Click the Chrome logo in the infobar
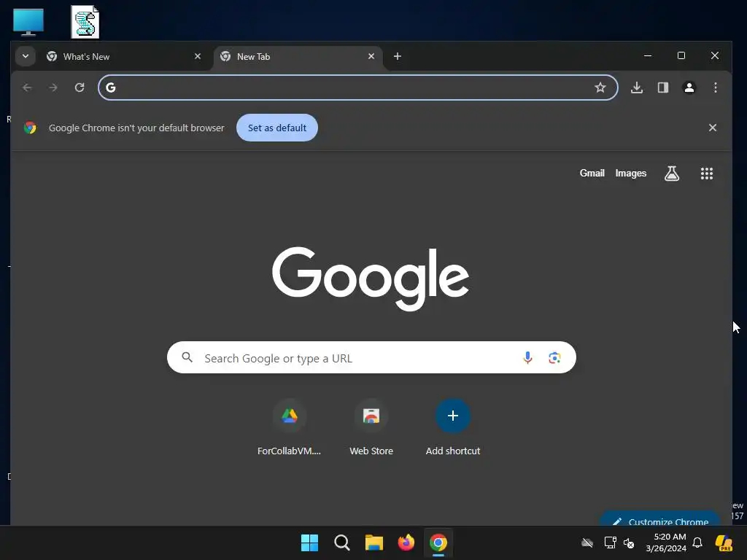The width and height of the screenshot is (747, 560). coord(30,128)
